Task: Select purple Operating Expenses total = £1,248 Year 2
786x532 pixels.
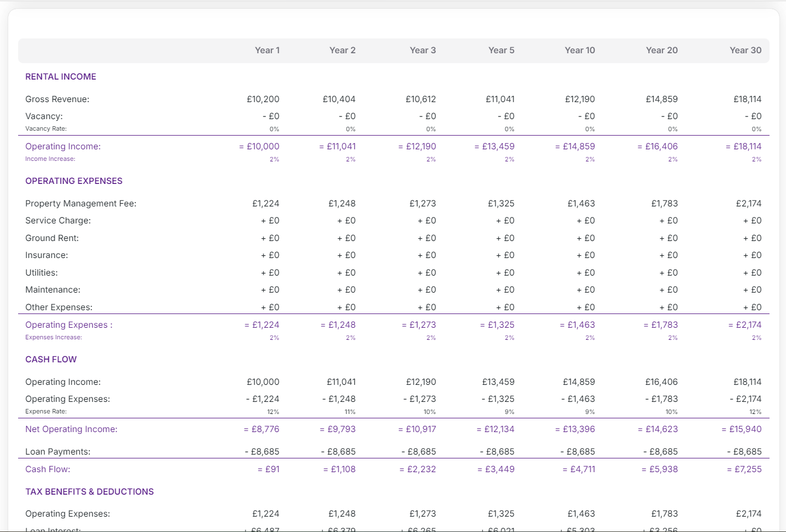Action: [338, 325]
